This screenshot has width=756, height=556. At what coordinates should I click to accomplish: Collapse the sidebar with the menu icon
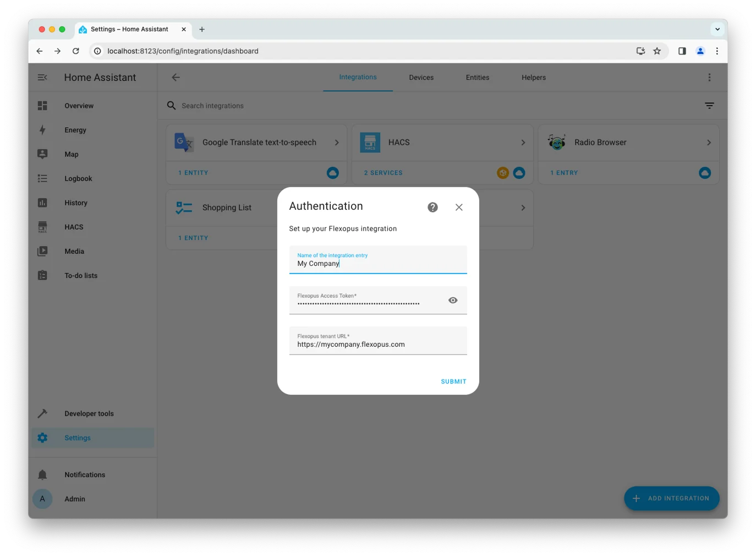42,78
